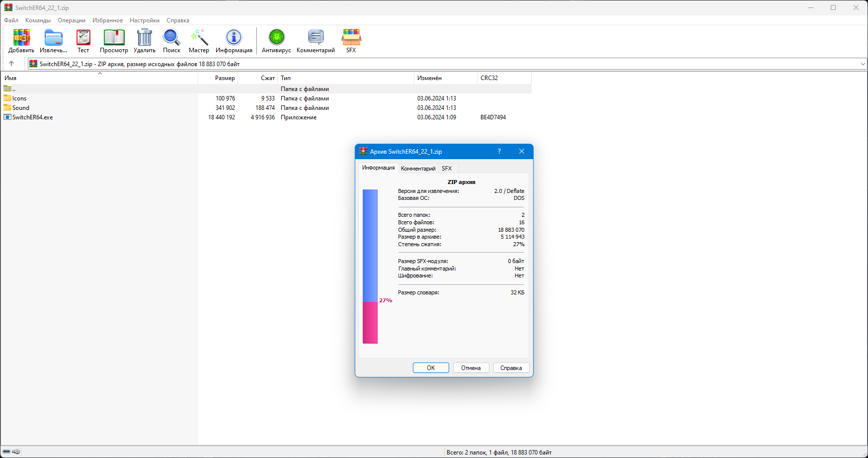Viewport: 868px width, 458px height.
Task: Click the key icon in status bar
Action: click(16, 452)
